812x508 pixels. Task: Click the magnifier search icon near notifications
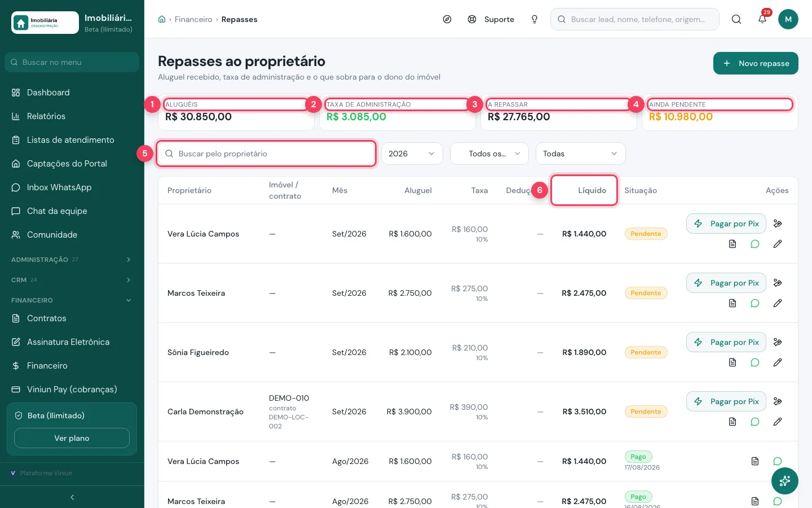click(x=736, y=19)
